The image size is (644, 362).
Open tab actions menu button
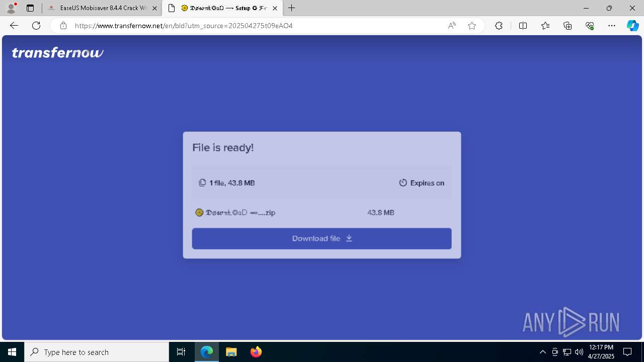30,8
